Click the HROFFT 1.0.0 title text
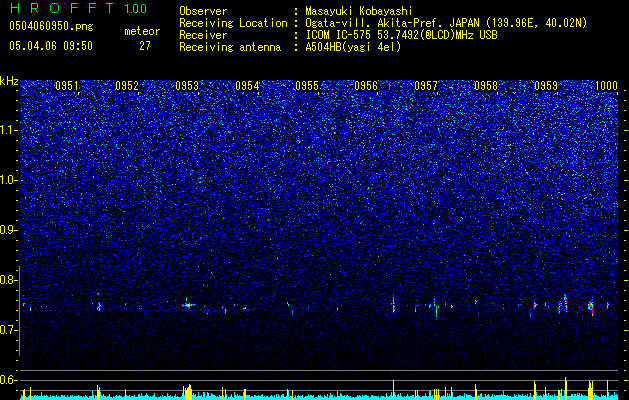The width and height of the screenshot is (629, 400). click(x=78, y=8)
